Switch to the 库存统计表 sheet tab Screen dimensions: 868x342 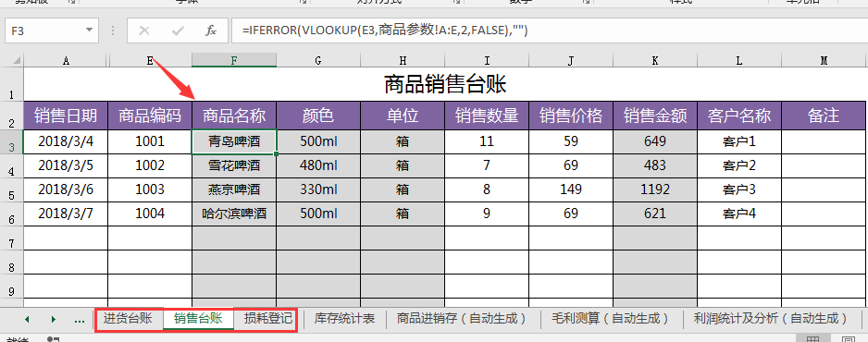point(344,319)
